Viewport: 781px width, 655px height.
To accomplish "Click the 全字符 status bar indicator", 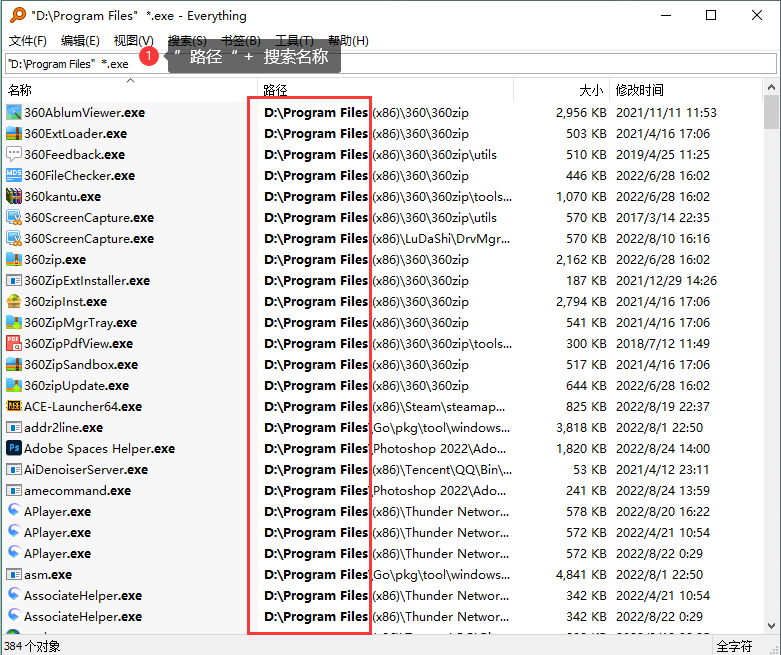I will [x=734, y=646].
